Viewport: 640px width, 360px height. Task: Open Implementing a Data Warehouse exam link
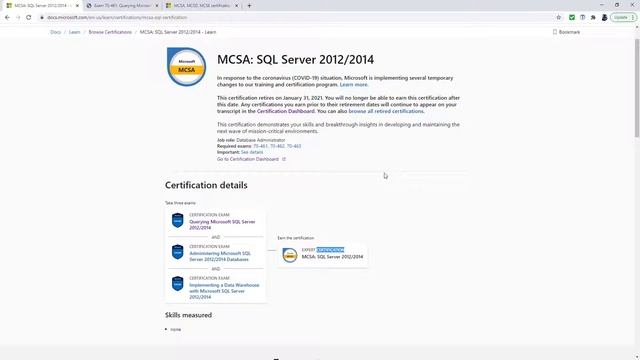click(x=224, y=291)
